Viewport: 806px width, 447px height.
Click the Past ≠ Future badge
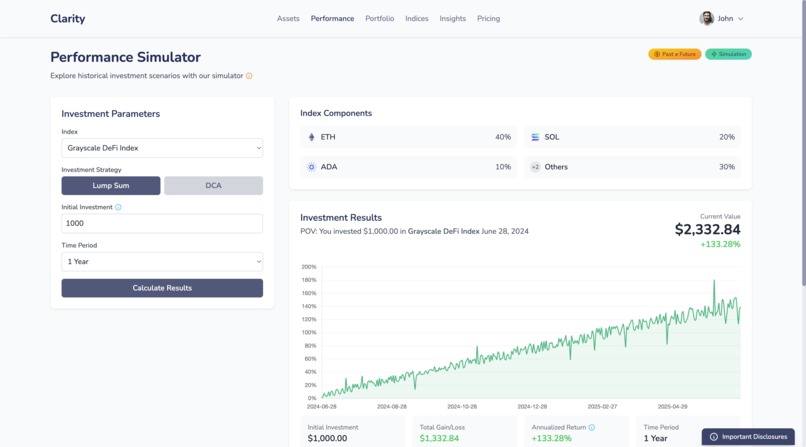coord(674,54)
